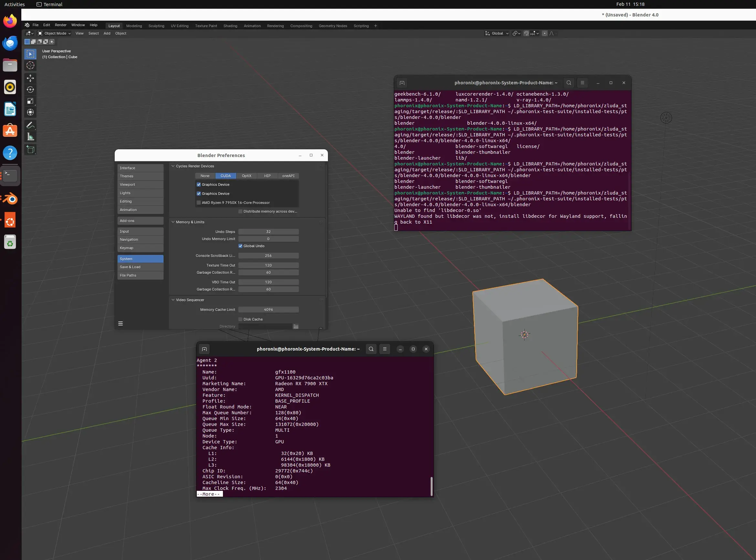Screen dimensions: 756x560
Task: Open the Global transform orientation dropdown
Action: 497,33
